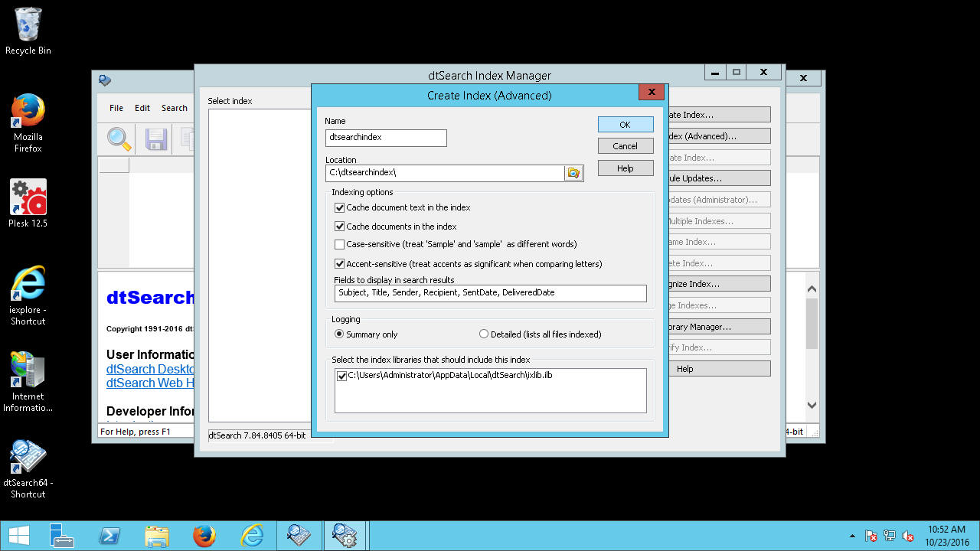The height and width of the screenshot is (551, 980).
Task: Open File Explorer from the taskbar
Action: (157, 536)
